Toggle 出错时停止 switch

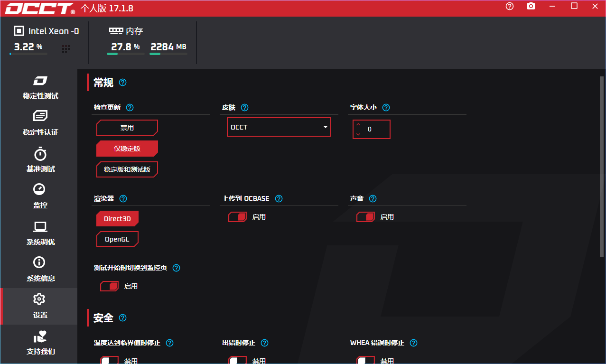coord(238,360)
